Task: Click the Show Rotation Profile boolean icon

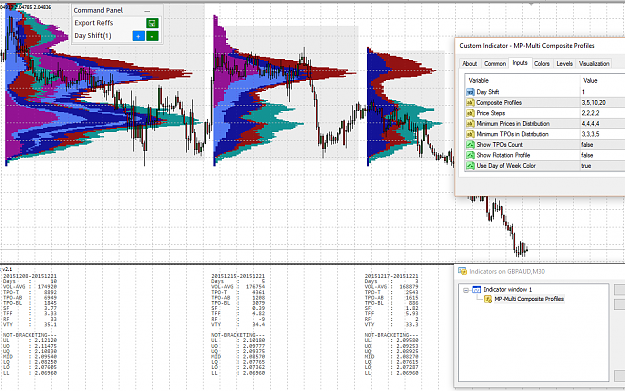Action: tap(470, 155)
